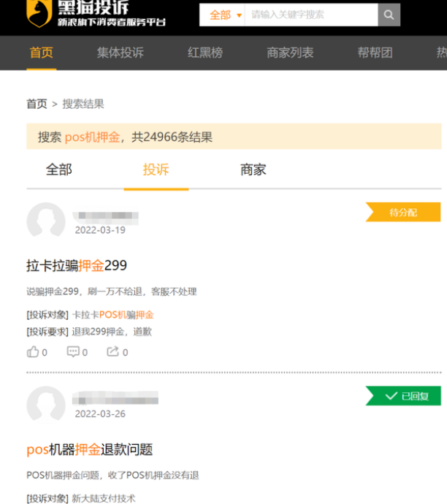Click the 待分配 status badge
Image resolution: width=447 pixels, height=504 pixels.
(403, 212)
